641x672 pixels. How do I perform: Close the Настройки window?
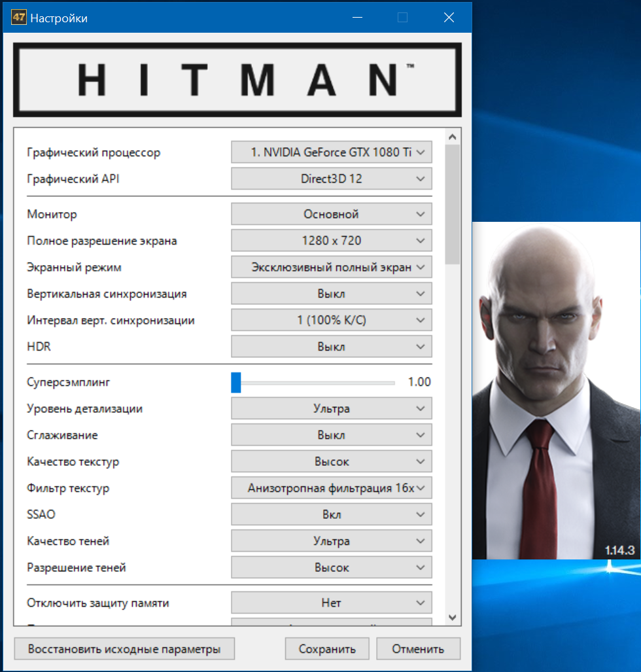pos(449,18)
